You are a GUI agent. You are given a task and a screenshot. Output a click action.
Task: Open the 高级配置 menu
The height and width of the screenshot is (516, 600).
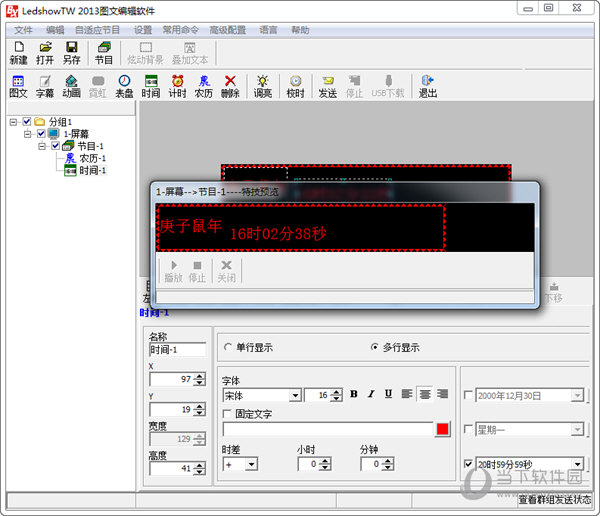228,30
